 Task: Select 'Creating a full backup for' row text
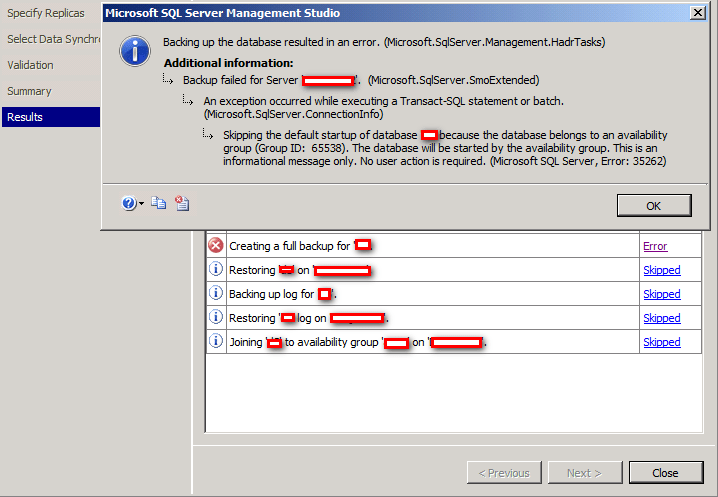click(301, 246)
